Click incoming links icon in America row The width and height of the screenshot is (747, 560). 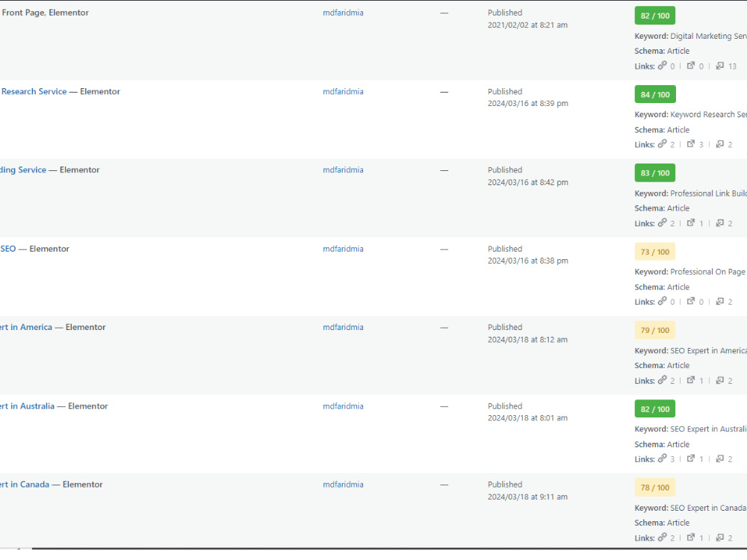(720, 380)
